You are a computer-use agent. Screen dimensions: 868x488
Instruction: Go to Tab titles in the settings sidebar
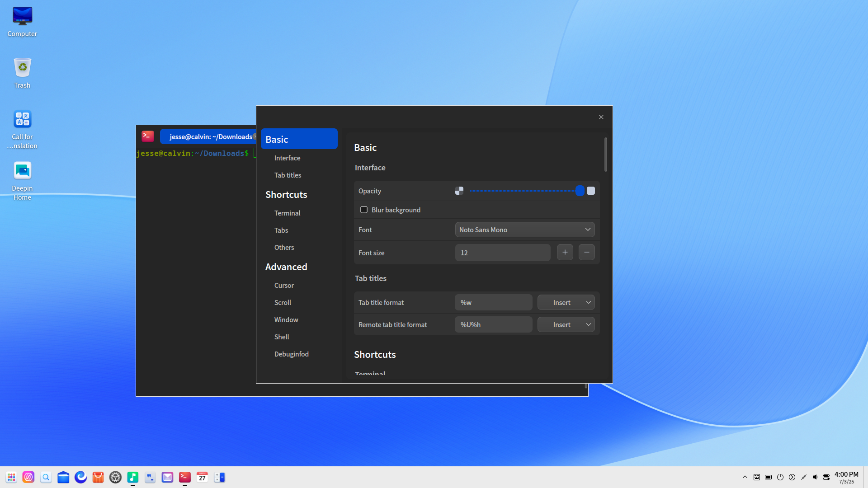288,175
